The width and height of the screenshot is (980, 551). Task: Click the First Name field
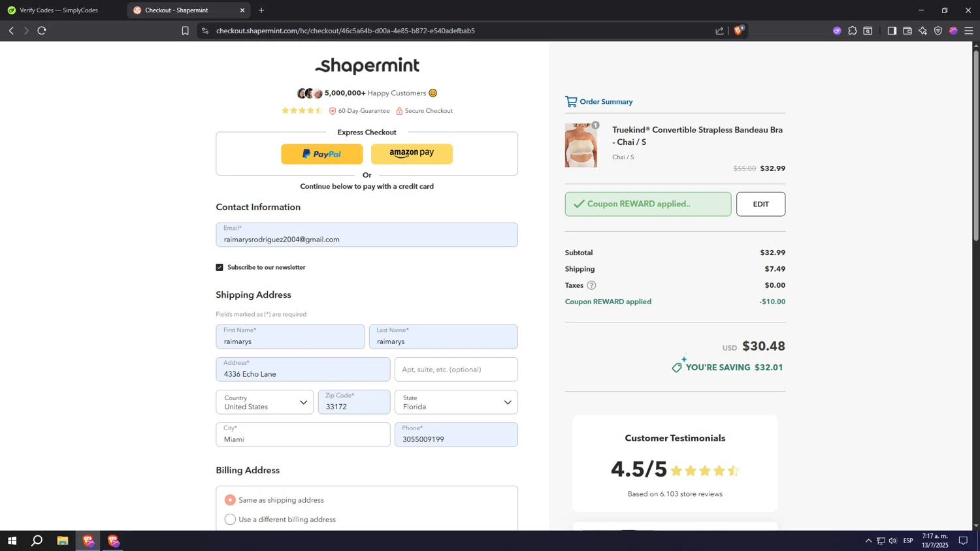point(290,337)
